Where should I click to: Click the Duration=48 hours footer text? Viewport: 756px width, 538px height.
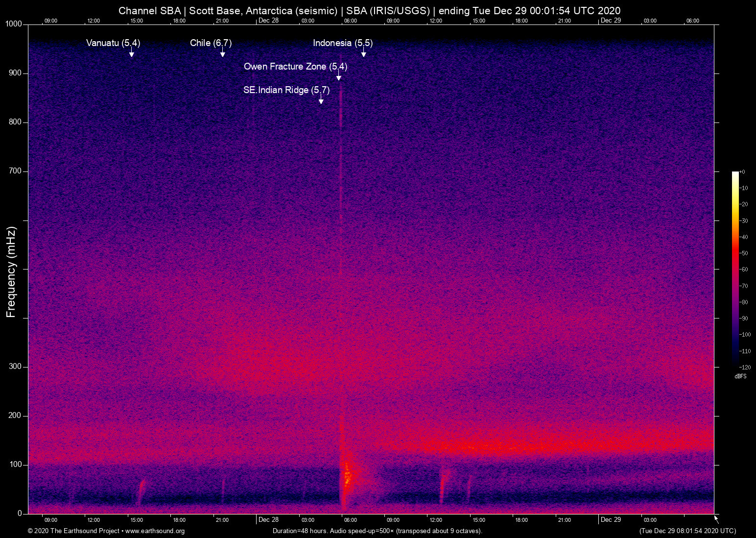click(x=377, y=531)
